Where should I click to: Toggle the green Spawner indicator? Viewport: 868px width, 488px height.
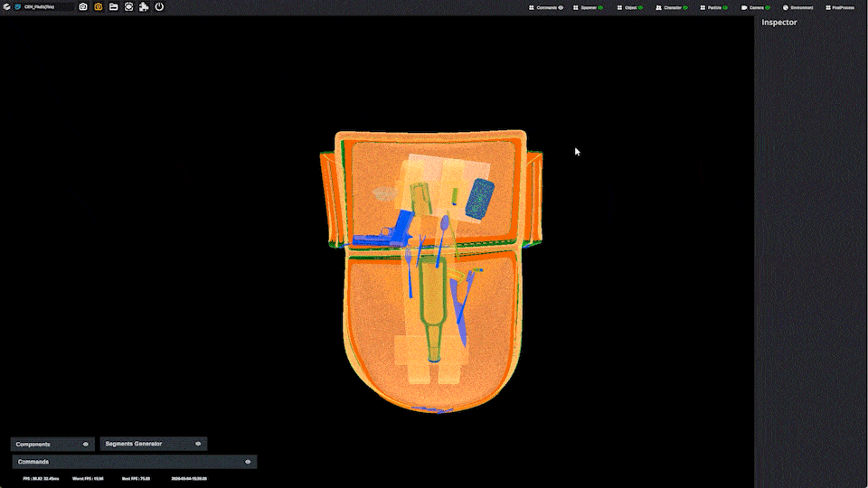[x=600, y=7]
